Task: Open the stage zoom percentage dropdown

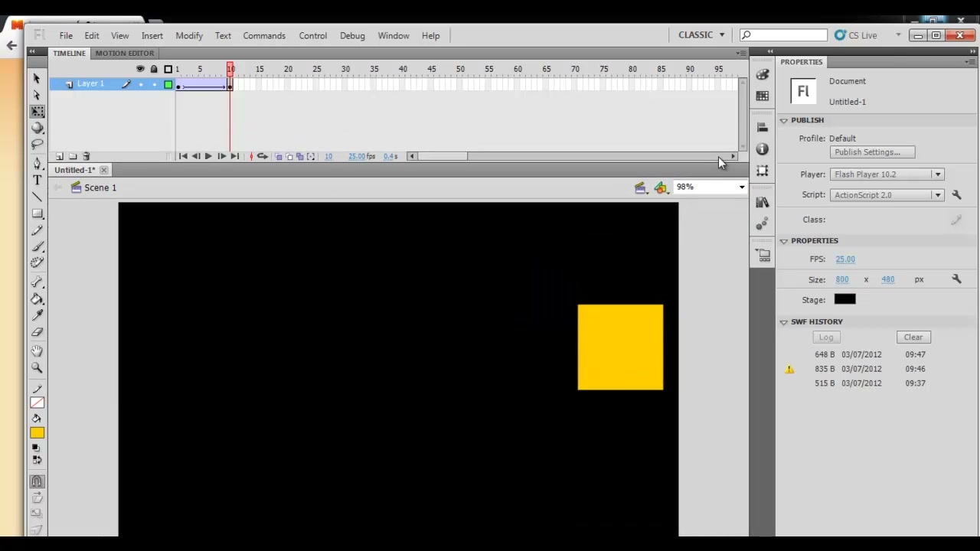Action: [x=710, y=187]
